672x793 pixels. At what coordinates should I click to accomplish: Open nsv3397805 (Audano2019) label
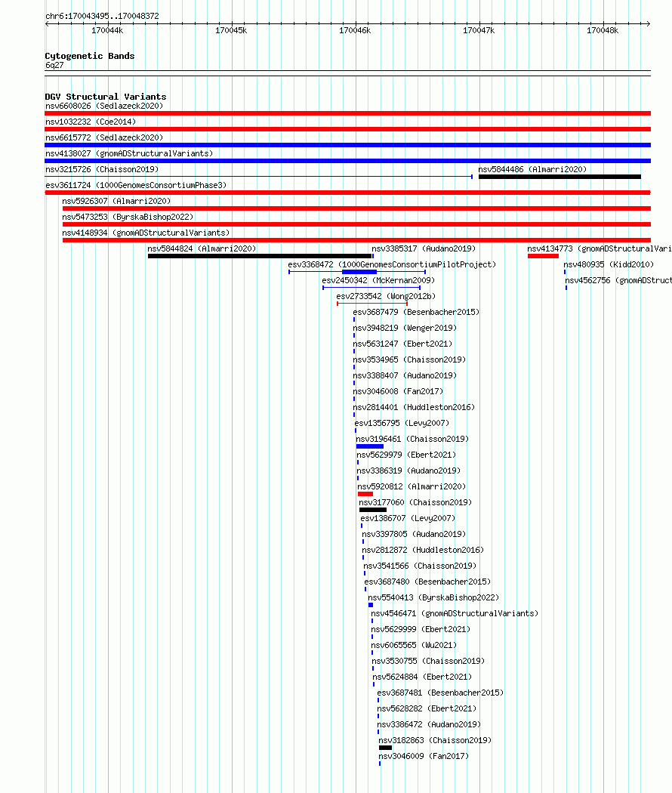[414, 534]
